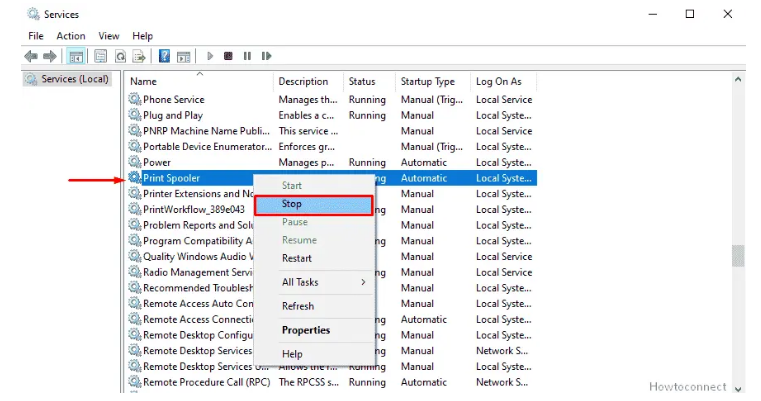Open the Help menu in menu bar
This screenshot has height=401, width=761.
tap(142, 36)
